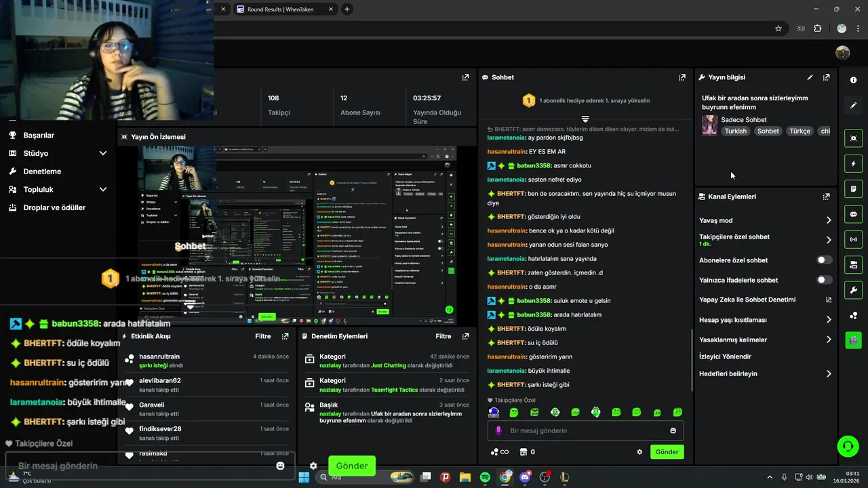Image resolution: width=868 pixels, height=488 pixels.
Task: Click the solid green icon in right sidebar
Action: 853,340
